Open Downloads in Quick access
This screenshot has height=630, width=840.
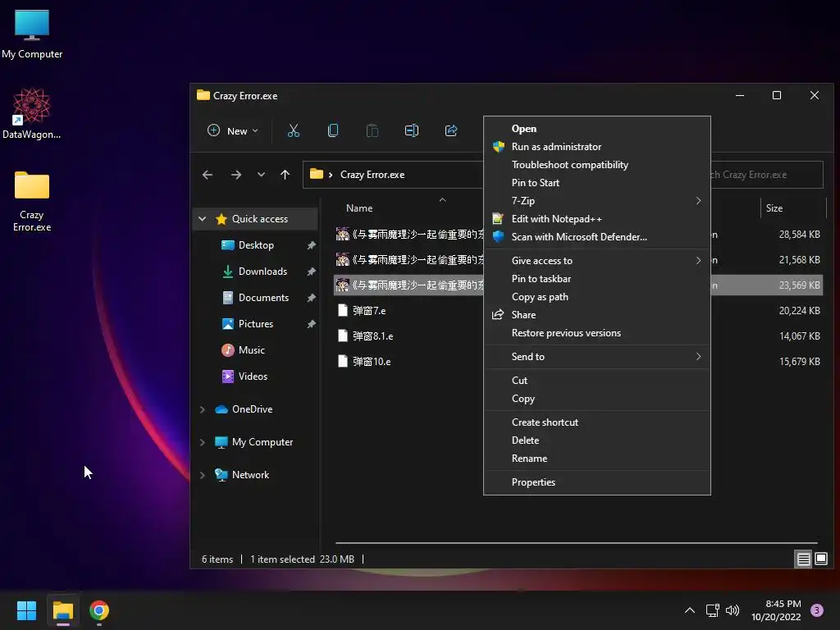(262, 271)
